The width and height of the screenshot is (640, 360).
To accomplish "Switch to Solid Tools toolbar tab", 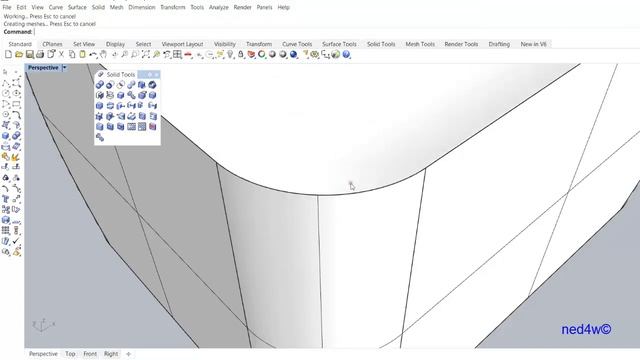I will (x=381, y=44).
